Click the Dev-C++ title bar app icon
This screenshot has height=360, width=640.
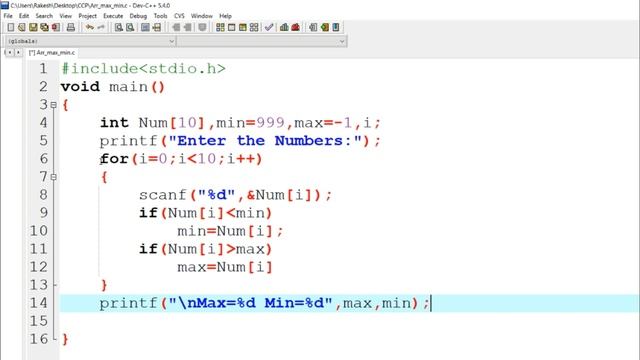tap(5, 5)
